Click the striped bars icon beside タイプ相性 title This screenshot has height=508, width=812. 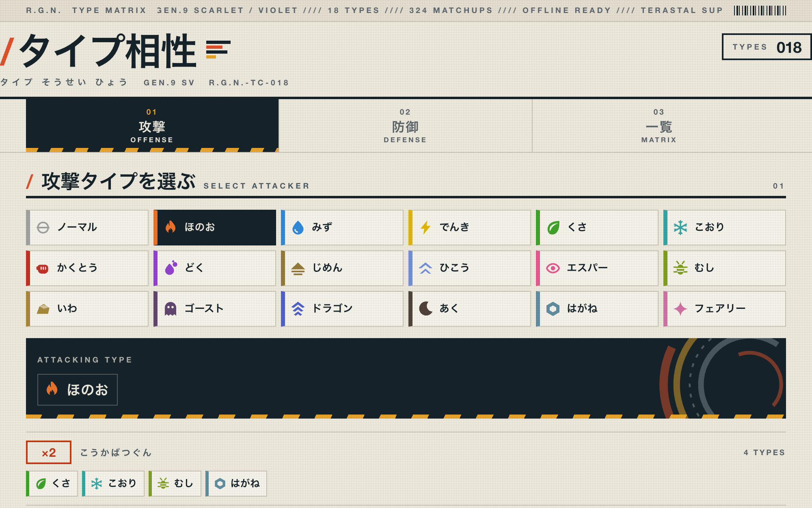pyautogui.click(x=218, y=50)
